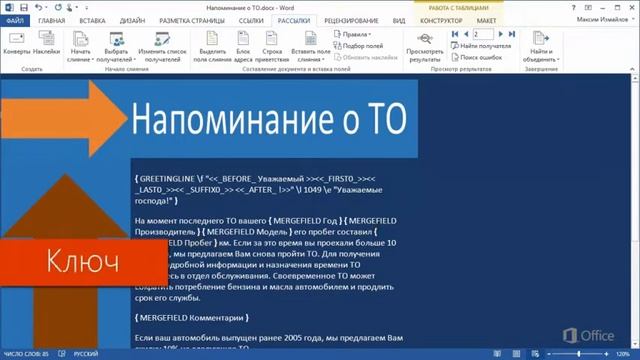
Task: Click Поиск ошибок
Action: click(x=477, y=57)
